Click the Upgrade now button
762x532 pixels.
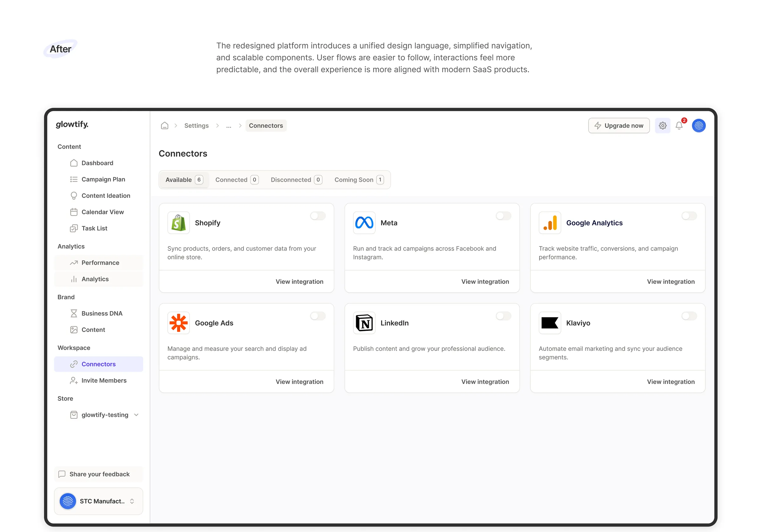619,126
